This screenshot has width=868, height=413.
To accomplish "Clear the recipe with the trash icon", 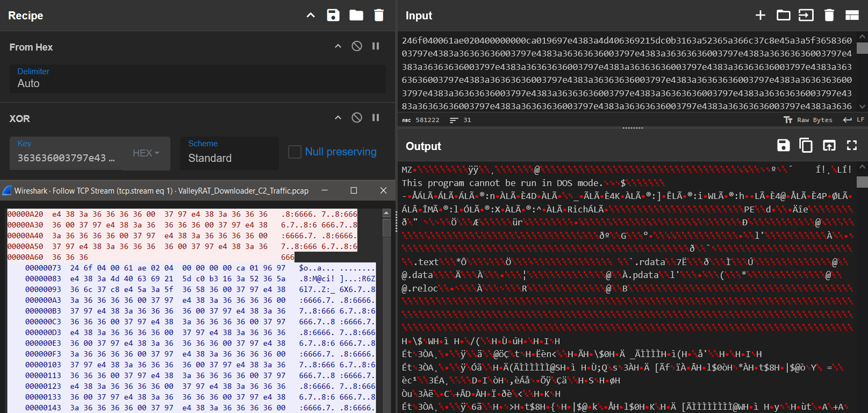I will 379,15.
